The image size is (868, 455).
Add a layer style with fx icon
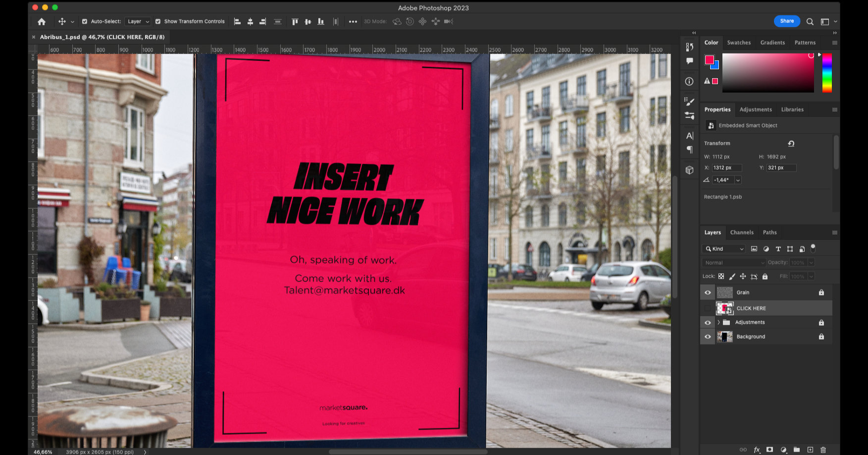[x=757, y=450]
